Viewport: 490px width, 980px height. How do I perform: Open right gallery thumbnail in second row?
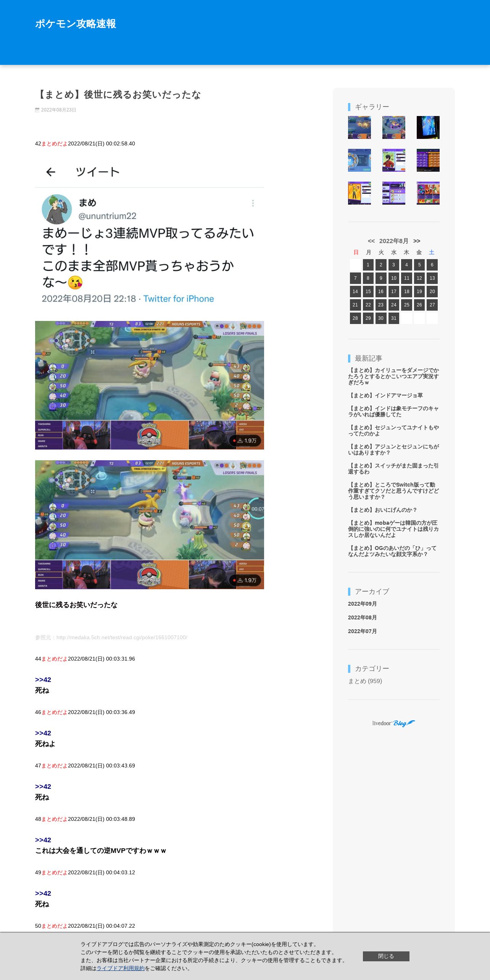(x=428, y=160)
